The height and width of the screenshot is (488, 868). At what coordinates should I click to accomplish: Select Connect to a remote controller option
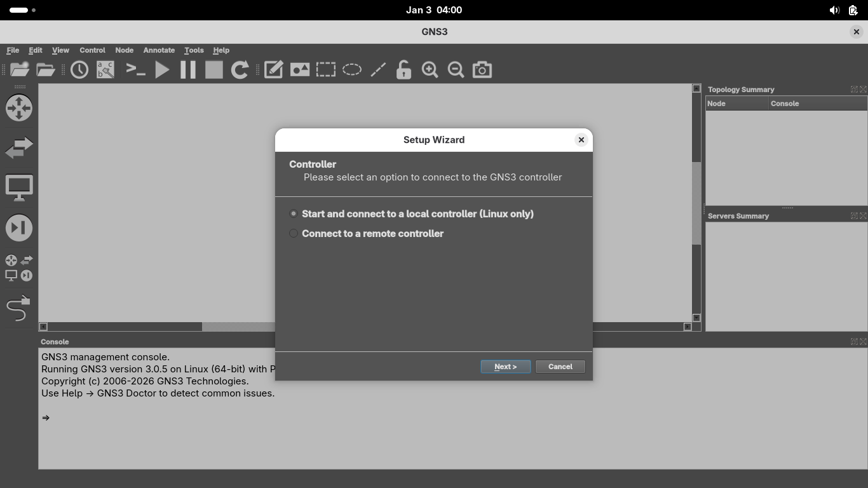coord(294,234)
